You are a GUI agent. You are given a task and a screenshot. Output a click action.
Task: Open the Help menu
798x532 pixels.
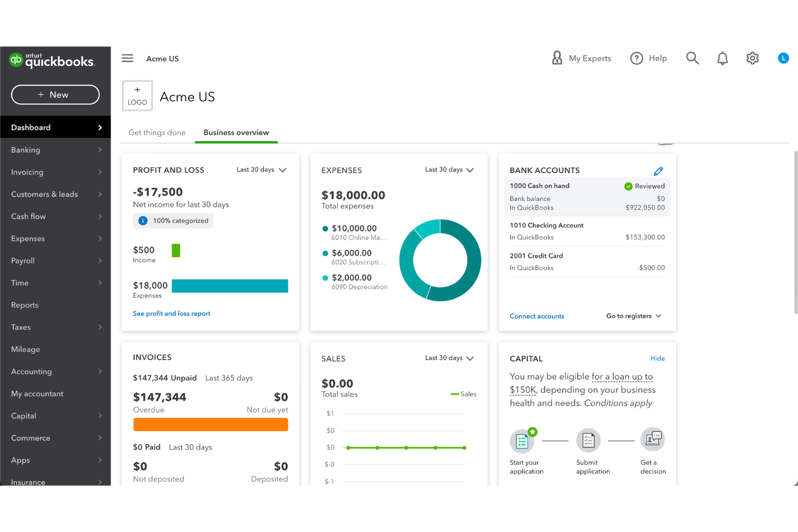(x=649, y=58)
